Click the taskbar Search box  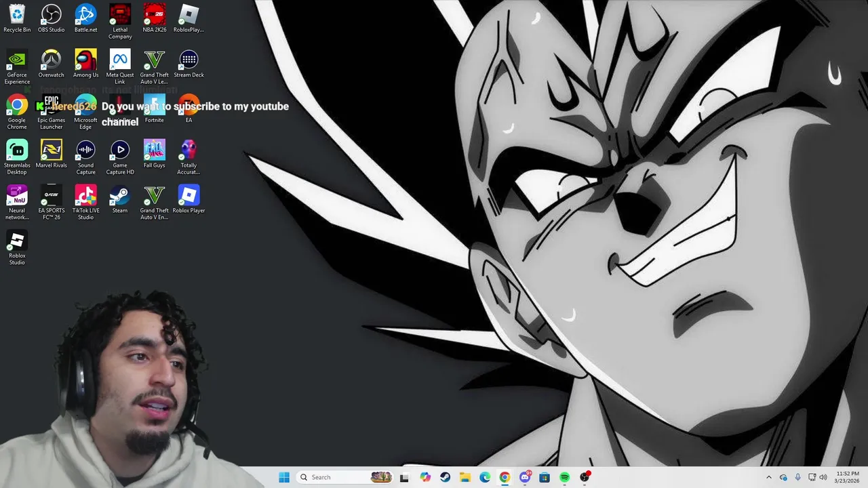click(346, 477)
